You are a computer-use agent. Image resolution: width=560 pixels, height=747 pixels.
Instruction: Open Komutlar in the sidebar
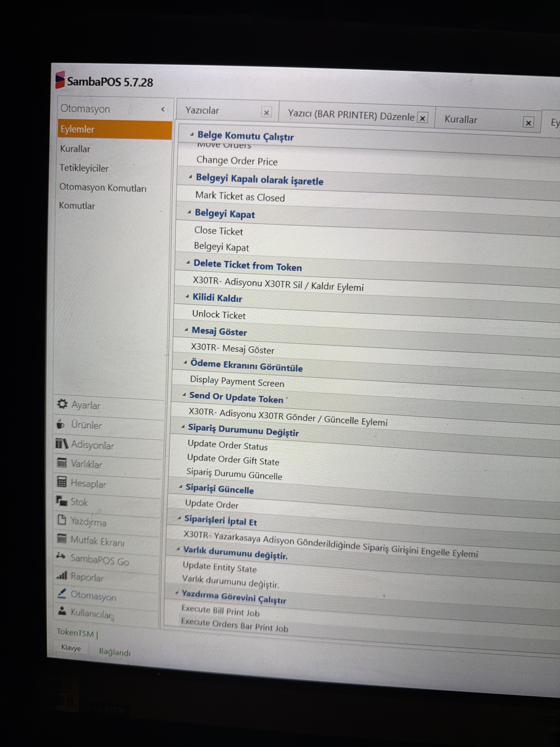point(77,206)
